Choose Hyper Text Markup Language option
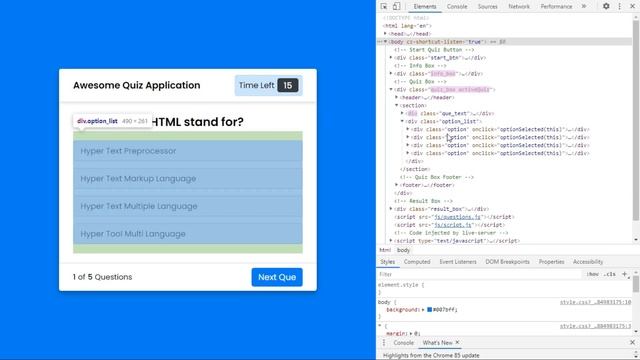This screenshot has width=640, height=360. tap(188, 179)
